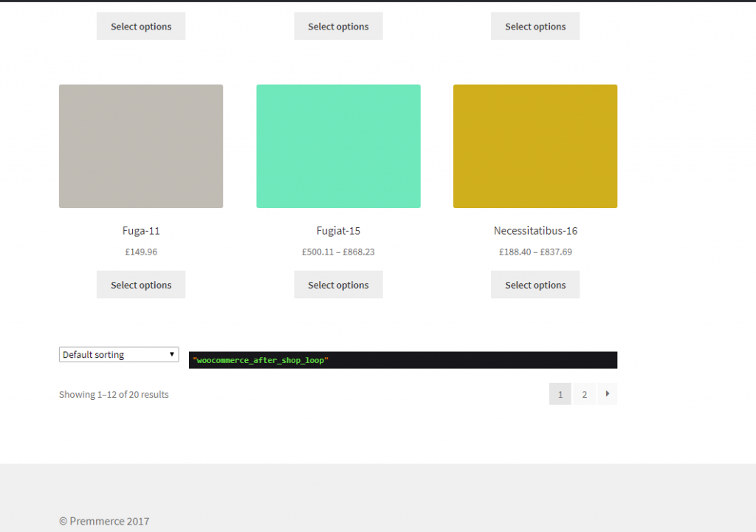Click the Showing 1–12 of 20 results text
The image size is (756, 532).
pos(114,394)
